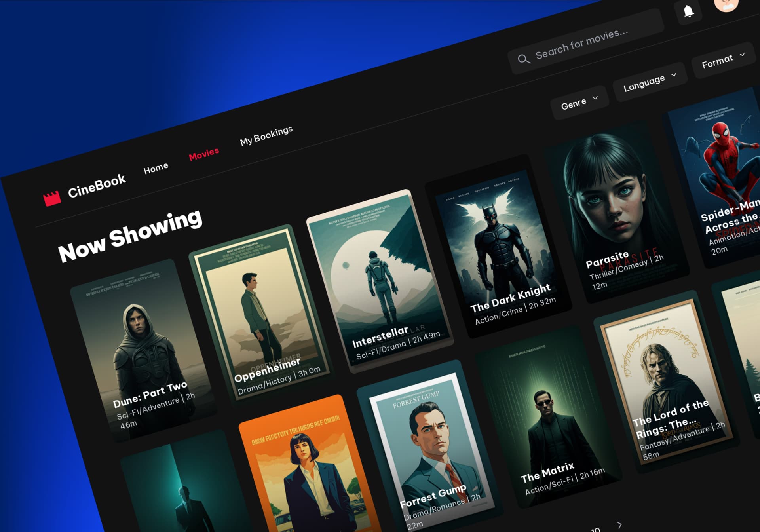
Task: Choose The Dark Knight poster
Action: click(x=499, y=245)
